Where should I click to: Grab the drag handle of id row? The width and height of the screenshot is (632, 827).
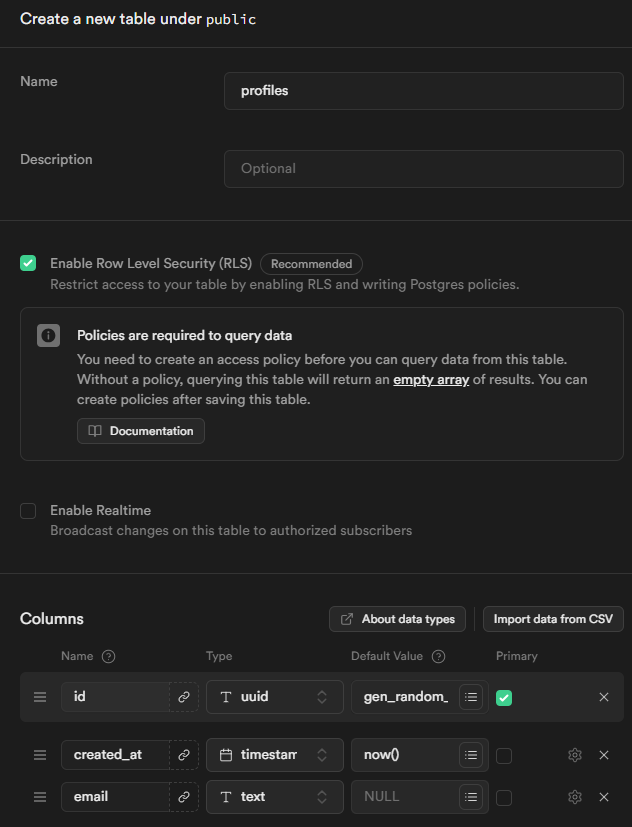point(40,697)
